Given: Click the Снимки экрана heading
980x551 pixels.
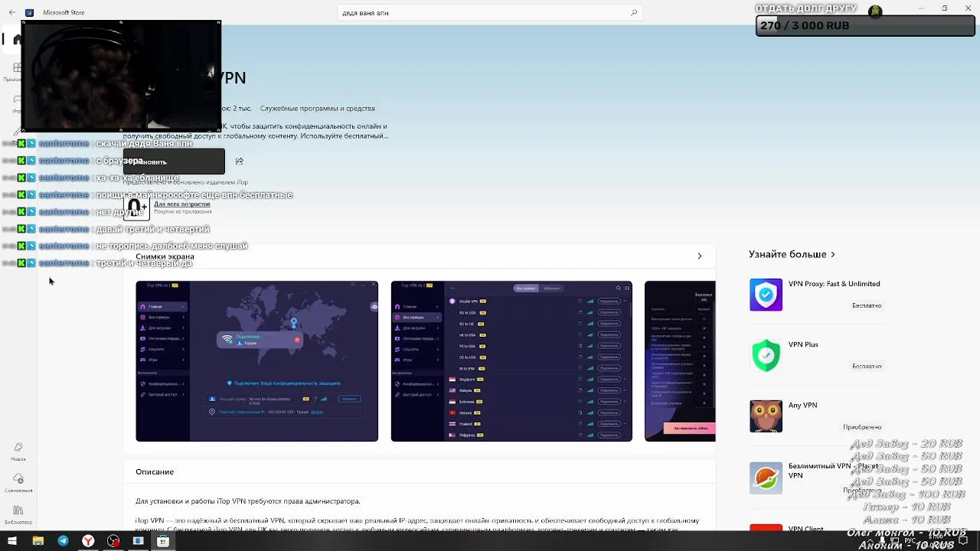Looking at the screenshot, I should point(165,257).
